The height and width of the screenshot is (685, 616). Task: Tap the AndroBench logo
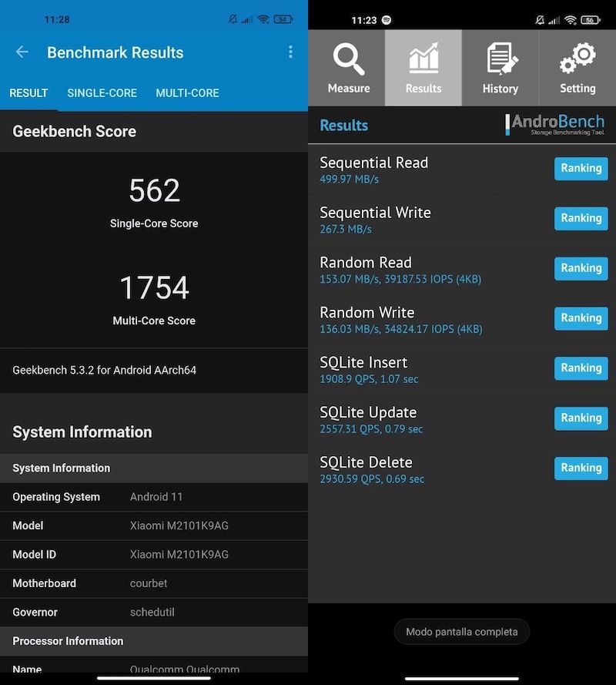[555, 125]
